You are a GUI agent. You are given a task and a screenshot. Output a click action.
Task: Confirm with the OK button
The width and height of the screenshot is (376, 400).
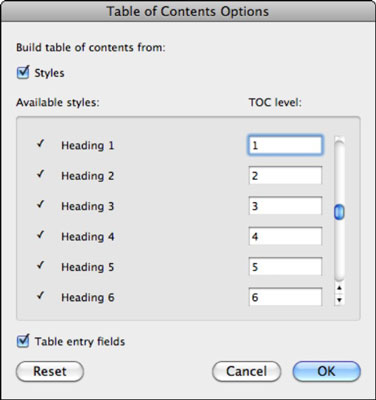click(327, 371)
